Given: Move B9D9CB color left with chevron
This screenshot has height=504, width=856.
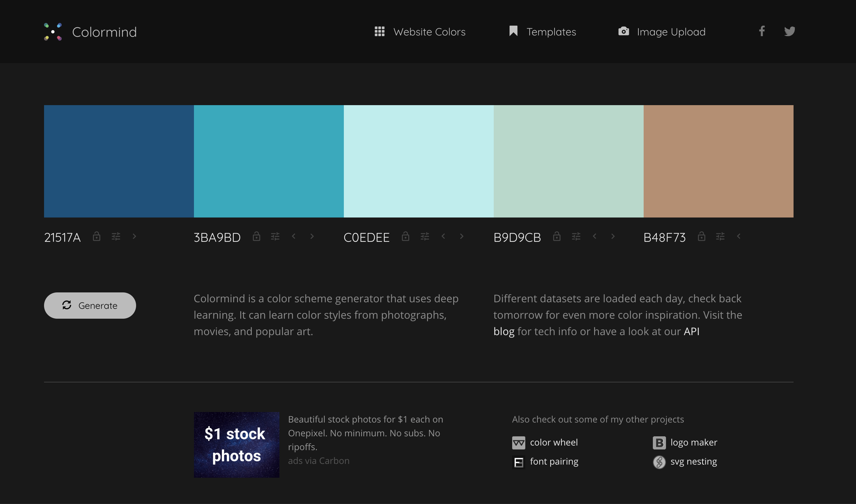Looking at the screenshot, I should [x=594, y=236].
